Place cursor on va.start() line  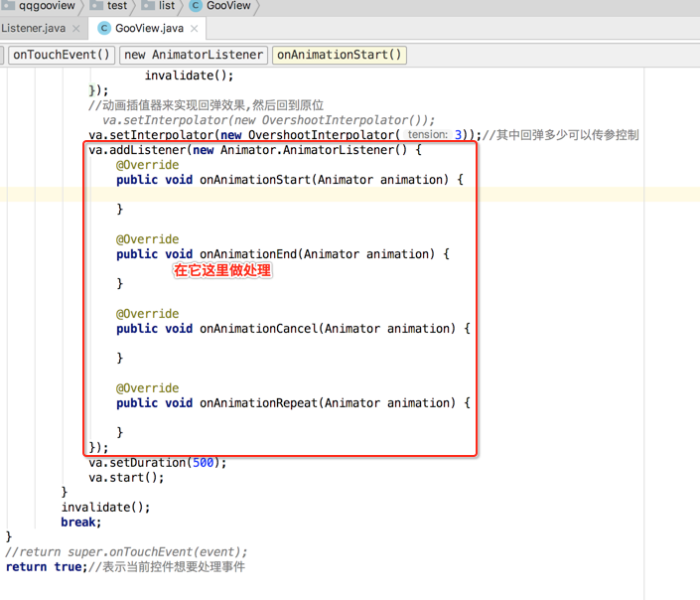(x=126, y=478)
